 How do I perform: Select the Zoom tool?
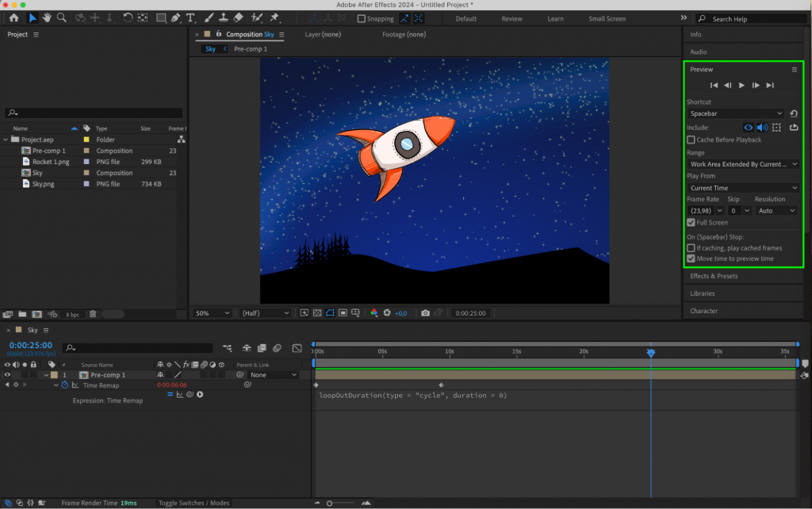60,17
